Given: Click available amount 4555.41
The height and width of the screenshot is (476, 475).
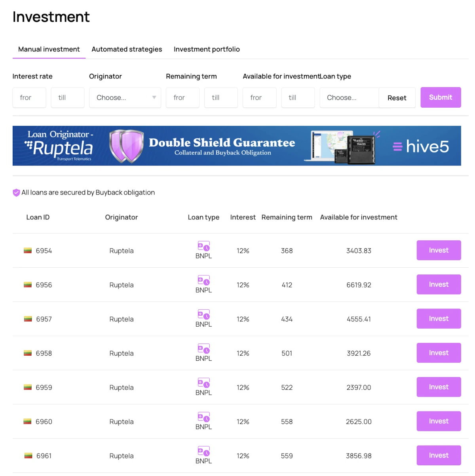Looking at the screenshot, I should (359, 319).
